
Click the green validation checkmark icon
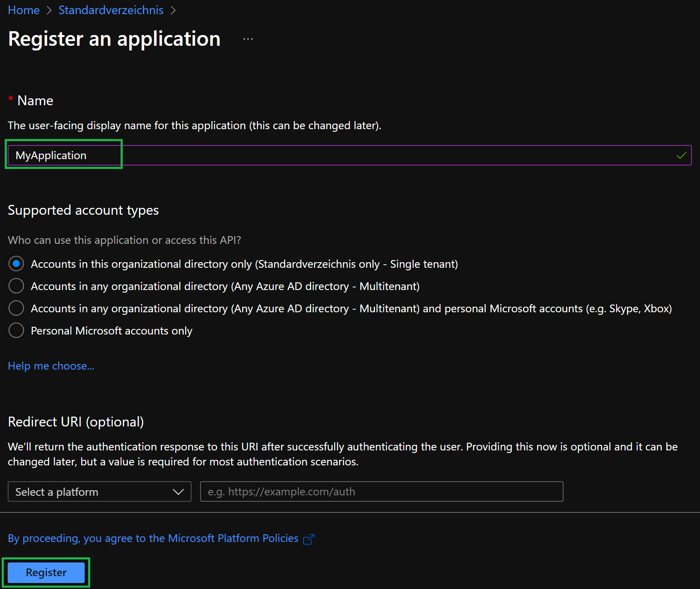click(682, 155)
